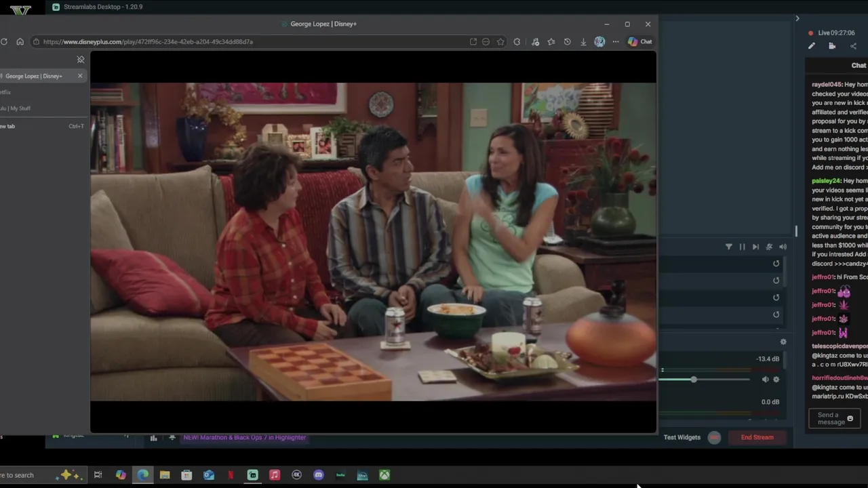Open emoji picker in chat box
This screenshot has height=488, width=868.
coord(850,418)
